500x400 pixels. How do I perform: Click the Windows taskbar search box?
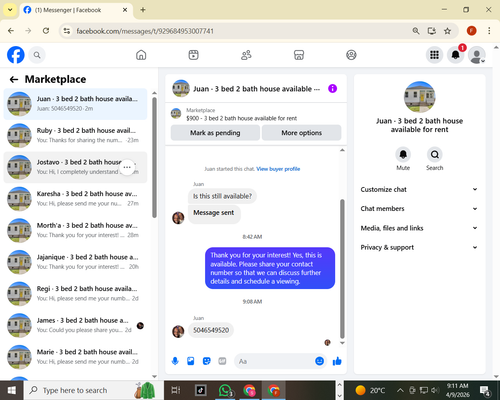(x=93, y=390)
